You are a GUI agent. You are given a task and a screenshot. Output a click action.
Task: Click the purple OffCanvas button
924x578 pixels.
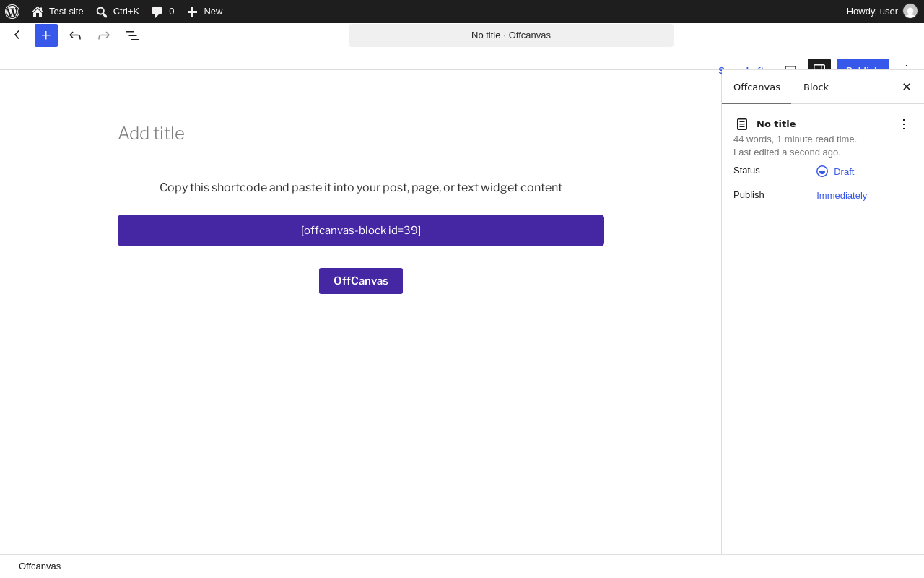pos(361,281)
